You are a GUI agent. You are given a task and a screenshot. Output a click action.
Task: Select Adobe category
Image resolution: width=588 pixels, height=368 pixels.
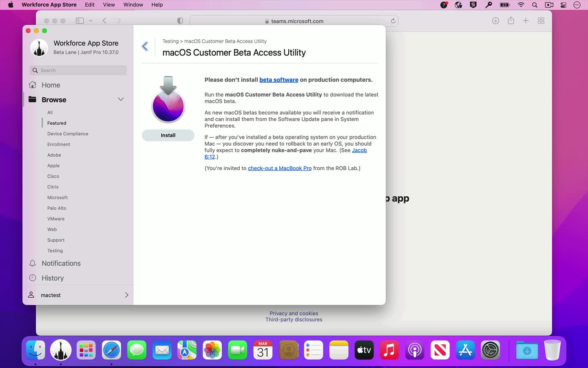click(x=54, y=155)
